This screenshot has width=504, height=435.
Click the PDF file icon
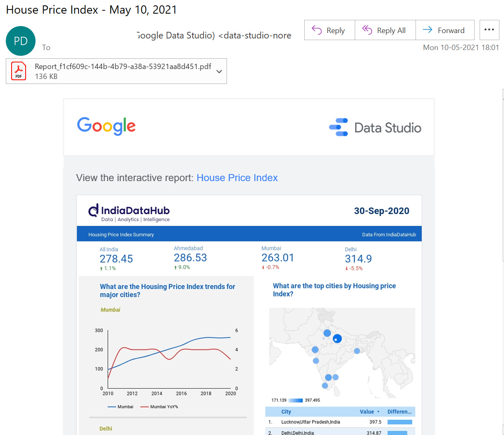click(19, 71)
